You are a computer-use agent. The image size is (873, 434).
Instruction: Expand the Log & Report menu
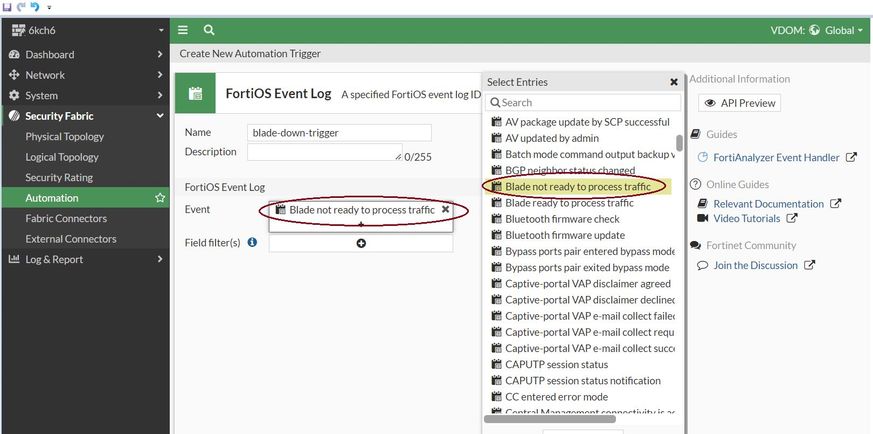[85, 259]
